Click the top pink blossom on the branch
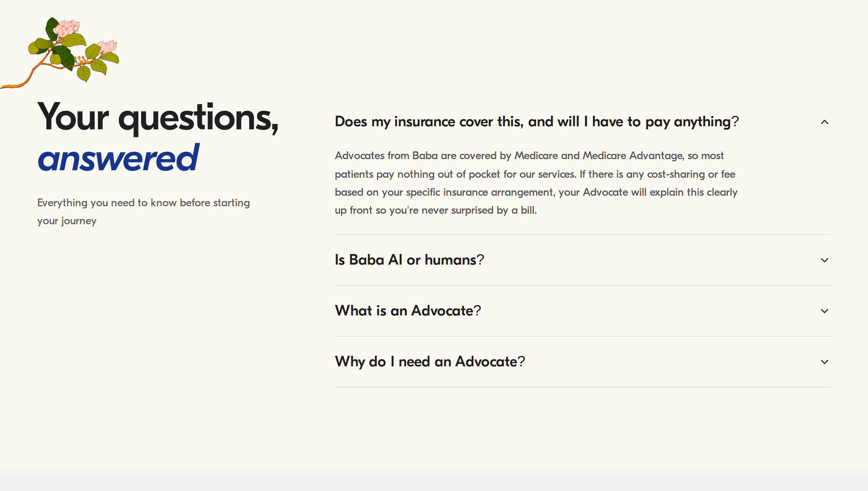Viewport: 868px width, 491px height. click(x=66, y=28)
